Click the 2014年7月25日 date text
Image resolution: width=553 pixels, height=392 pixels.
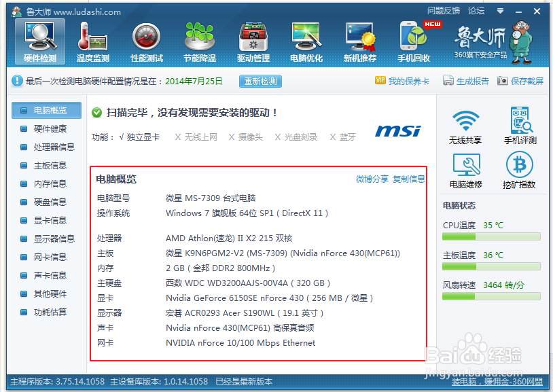194,81
